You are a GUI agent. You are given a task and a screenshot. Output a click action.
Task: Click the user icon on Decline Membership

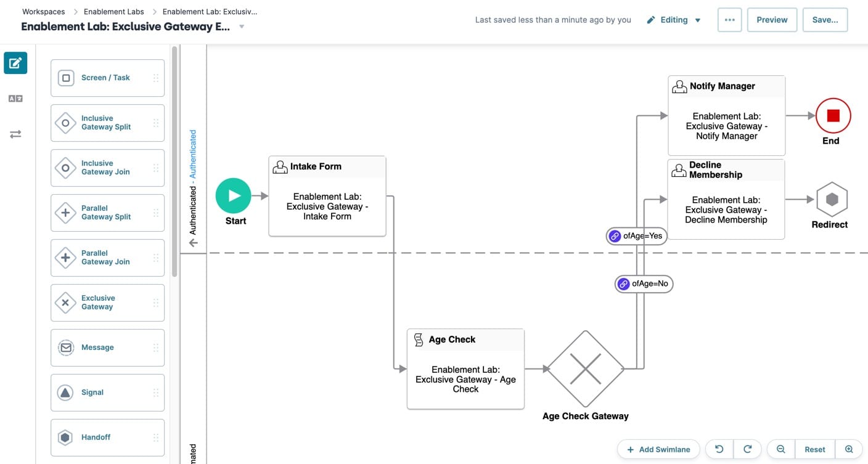click(x=679, y=170)
